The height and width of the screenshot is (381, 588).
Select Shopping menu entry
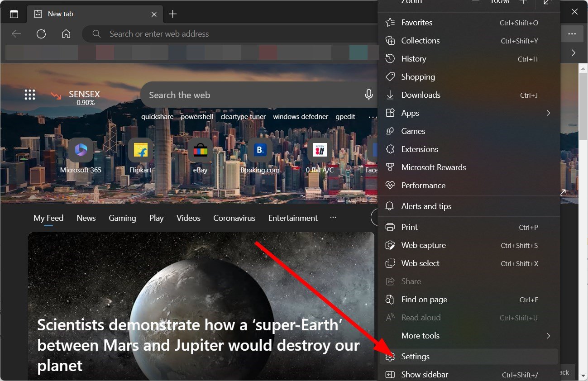[469, 77]
